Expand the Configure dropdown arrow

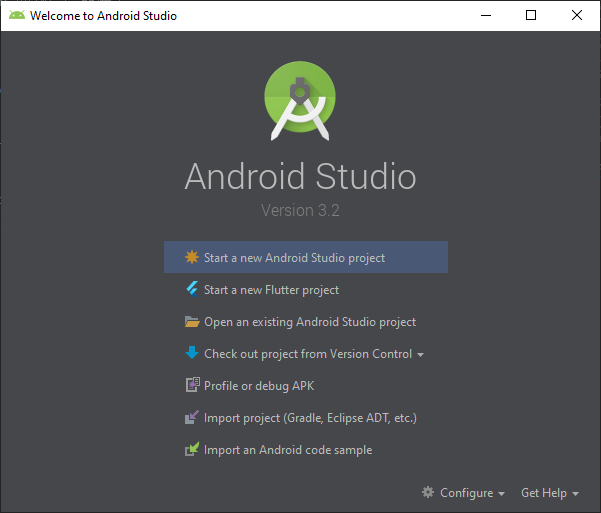coord(501,494)
